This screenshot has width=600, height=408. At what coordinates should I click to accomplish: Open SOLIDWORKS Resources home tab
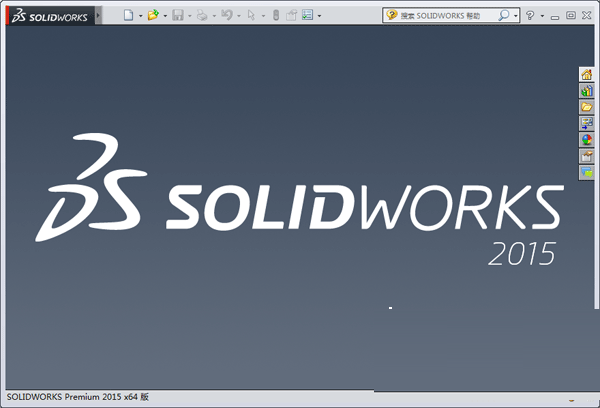(587, 74)
